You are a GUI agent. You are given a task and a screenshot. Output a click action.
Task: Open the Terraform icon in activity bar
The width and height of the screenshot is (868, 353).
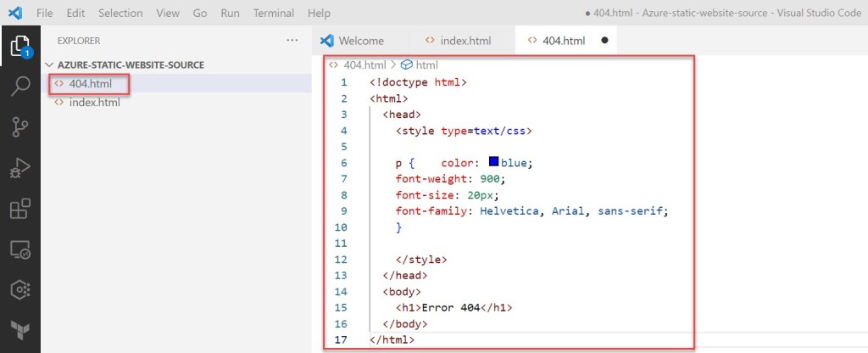pos(19,329)
